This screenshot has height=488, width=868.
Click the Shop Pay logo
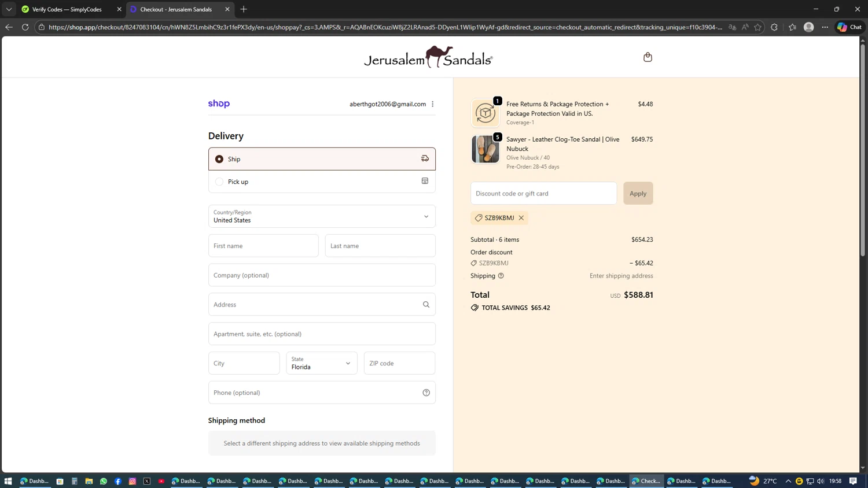[x=219, y=103]
